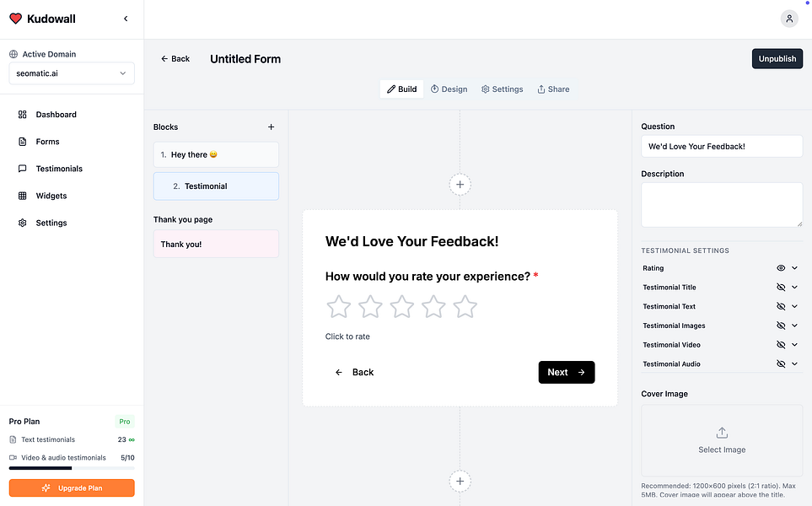
Task: Expand the Testimonial Text settings
Action: [794, 307]
